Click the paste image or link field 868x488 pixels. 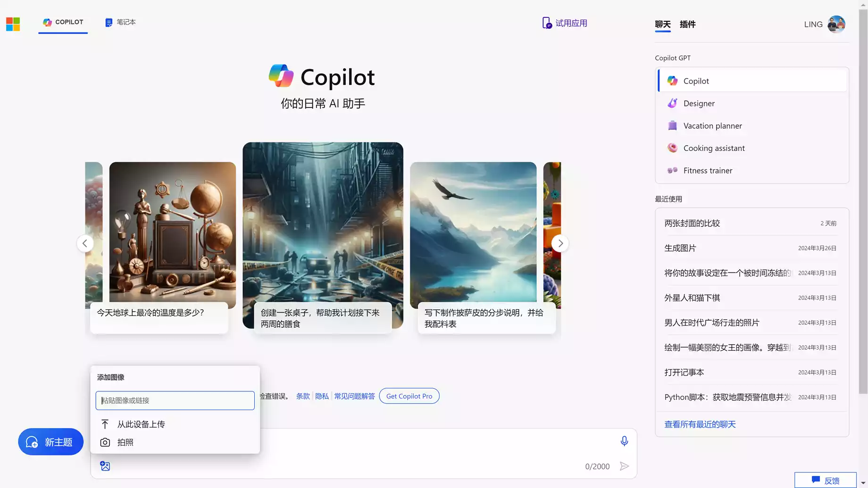pyautogui.click(x=175, y=400)
